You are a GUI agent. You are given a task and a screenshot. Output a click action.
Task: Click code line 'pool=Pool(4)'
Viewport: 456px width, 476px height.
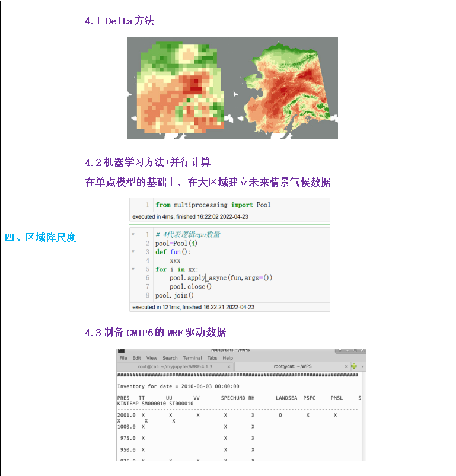pyautogui.click(x=176, y=244)
